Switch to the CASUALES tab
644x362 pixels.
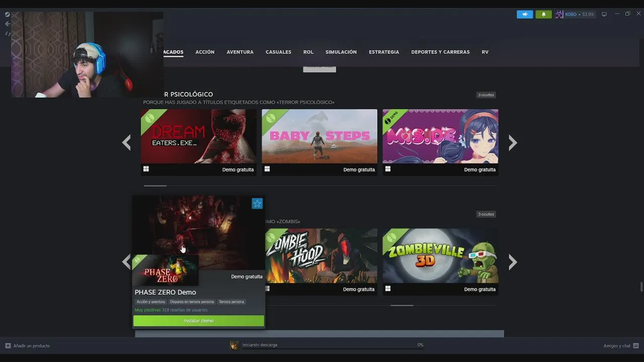[278, 52]
